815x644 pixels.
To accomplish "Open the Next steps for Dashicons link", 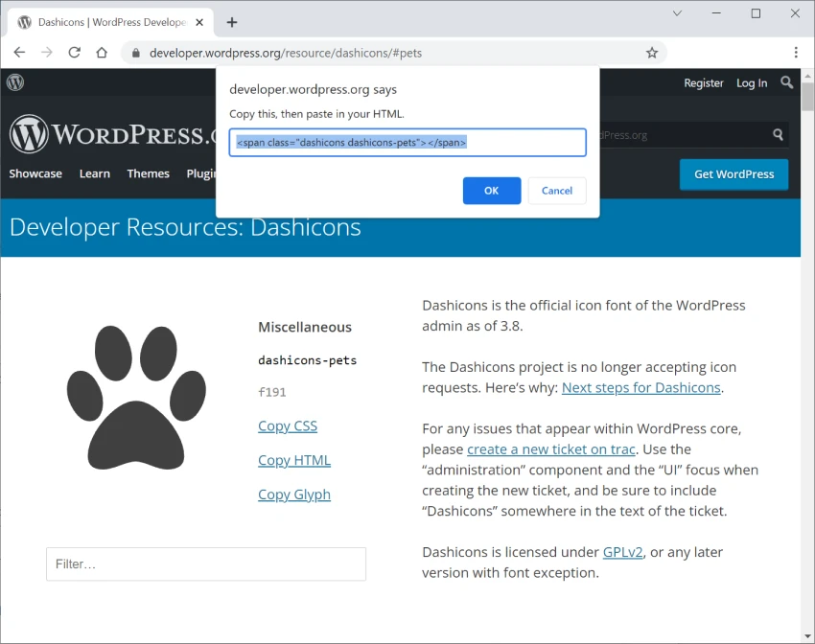I will pos(640,387).
